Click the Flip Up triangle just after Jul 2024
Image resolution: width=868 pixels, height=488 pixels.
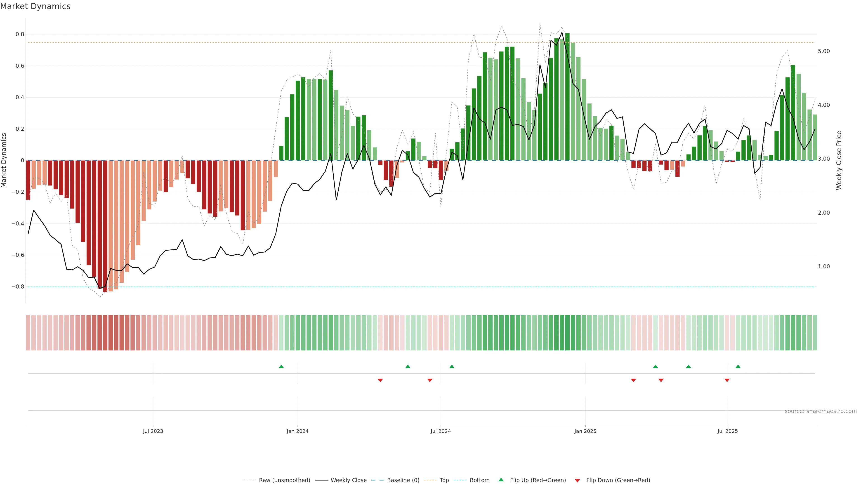452,366
